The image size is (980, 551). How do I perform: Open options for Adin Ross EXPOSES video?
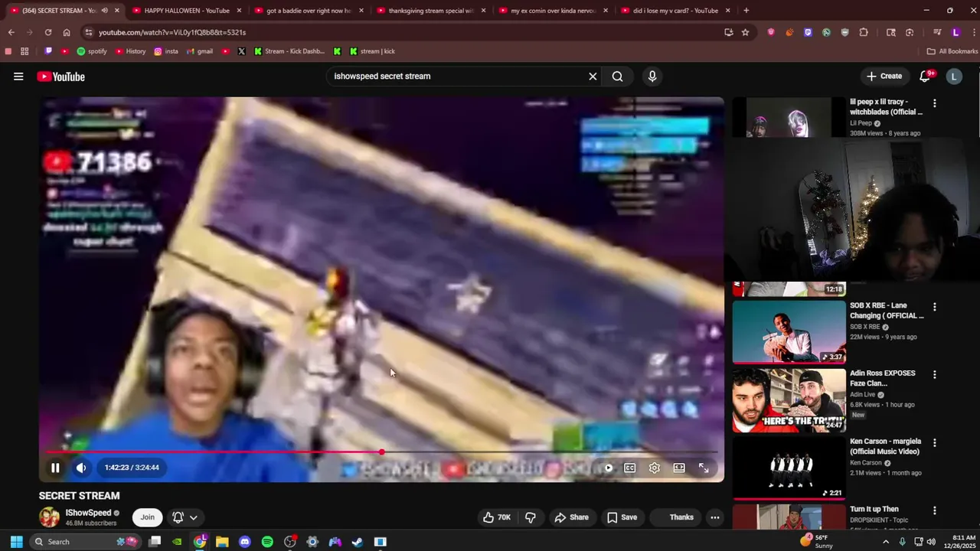(x=934, y=375)
